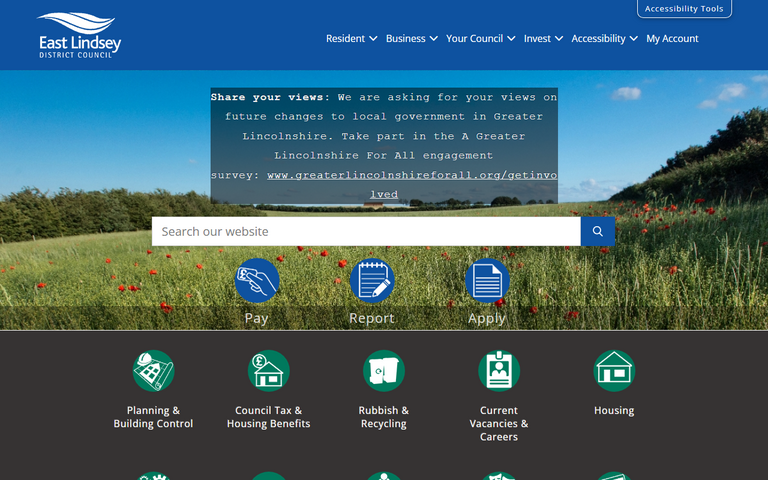This screenshot has height=480, width=768.
Task: Open the Your Council dropdown
Action: click(480, 39)
